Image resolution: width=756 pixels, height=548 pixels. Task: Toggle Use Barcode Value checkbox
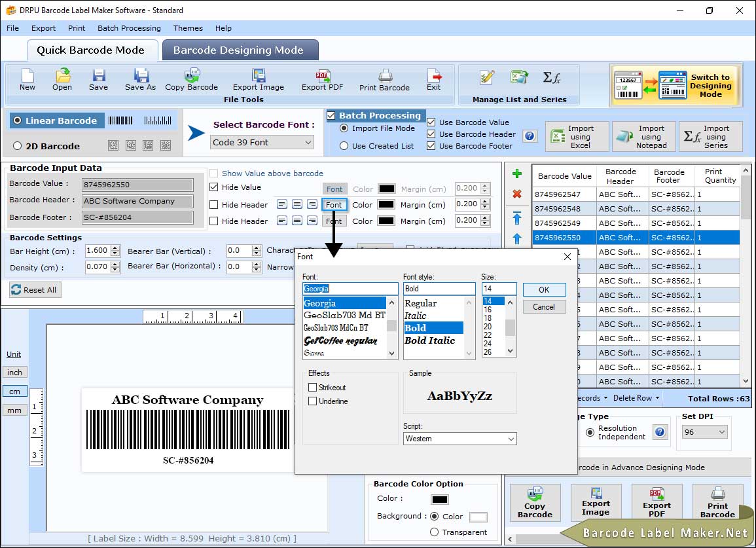pos(431,122)
